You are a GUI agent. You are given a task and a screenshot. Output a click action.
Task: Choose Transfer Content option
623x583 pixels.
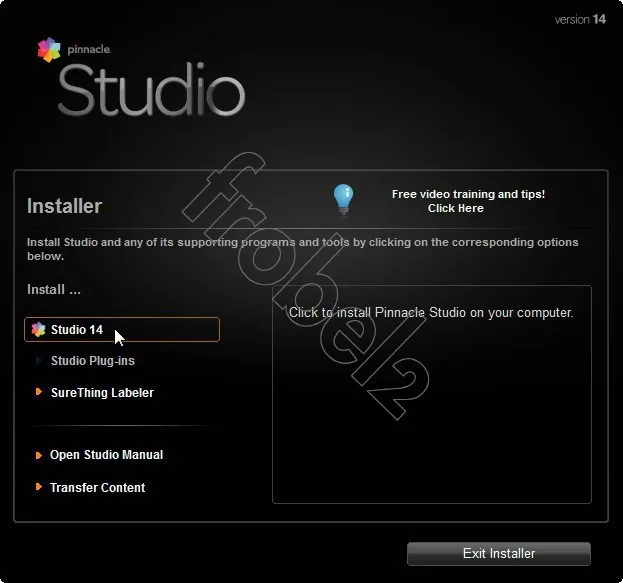click(97, 488)
